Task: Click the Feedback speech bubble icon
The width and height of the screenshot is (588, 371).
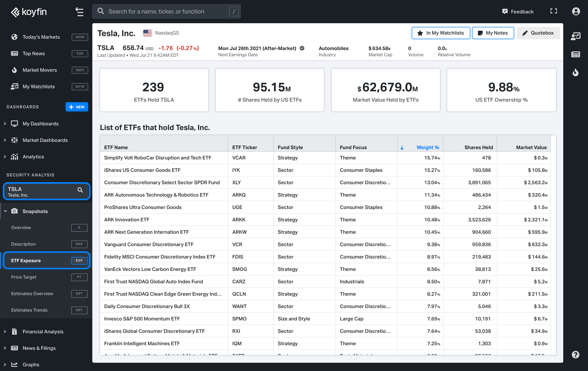Action: click(x=505, y=11)
